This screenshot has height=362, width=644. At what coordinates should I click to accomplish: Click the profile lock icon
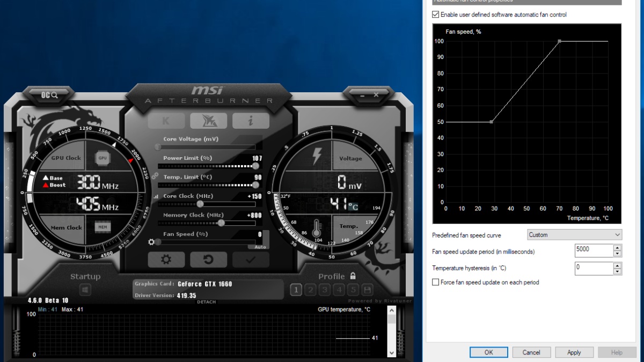(x=353, y=276)
